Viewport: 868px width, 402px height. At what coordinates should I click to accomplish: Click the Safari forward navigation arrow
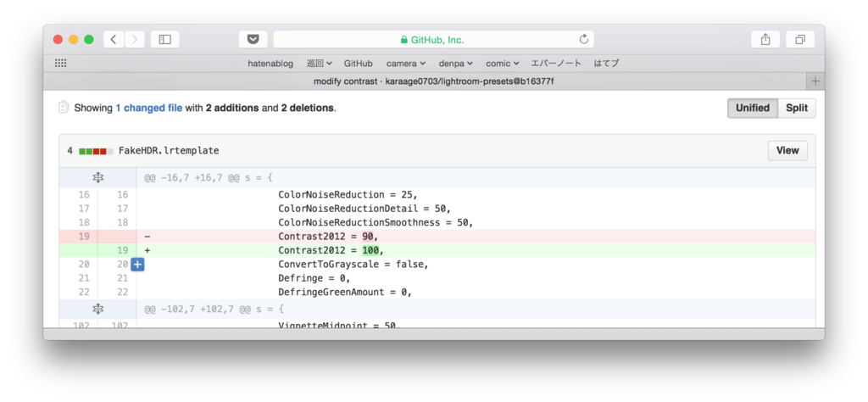coord(135,39)
